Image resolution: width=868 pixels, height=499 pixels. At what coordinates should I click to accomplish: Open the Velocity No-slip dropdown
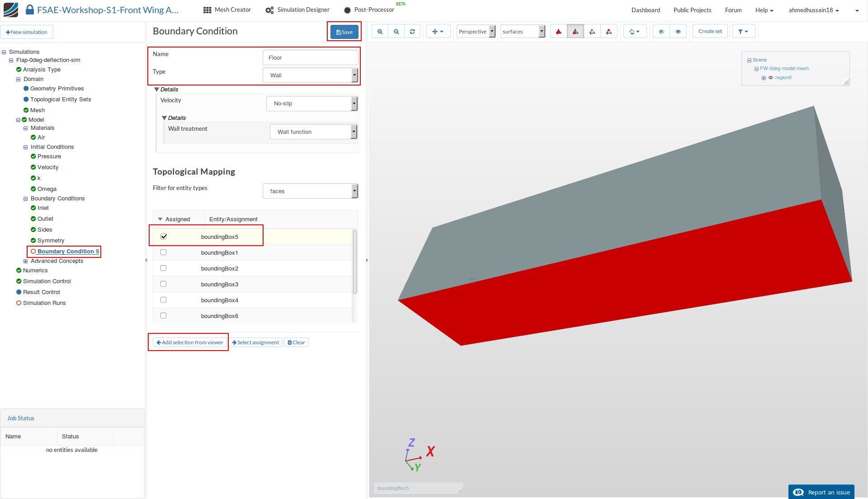(312, 104)
